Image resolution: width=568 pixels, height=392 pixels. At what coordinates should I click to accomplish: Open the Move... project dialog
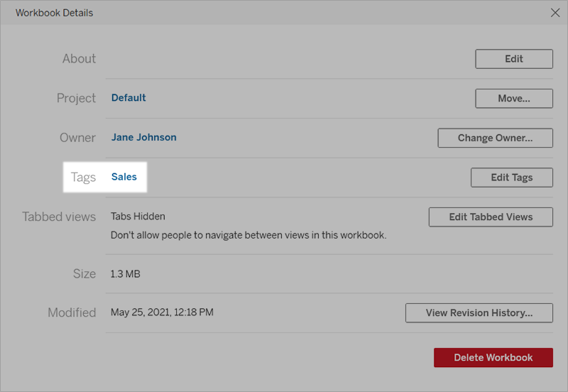pos(514,98)
